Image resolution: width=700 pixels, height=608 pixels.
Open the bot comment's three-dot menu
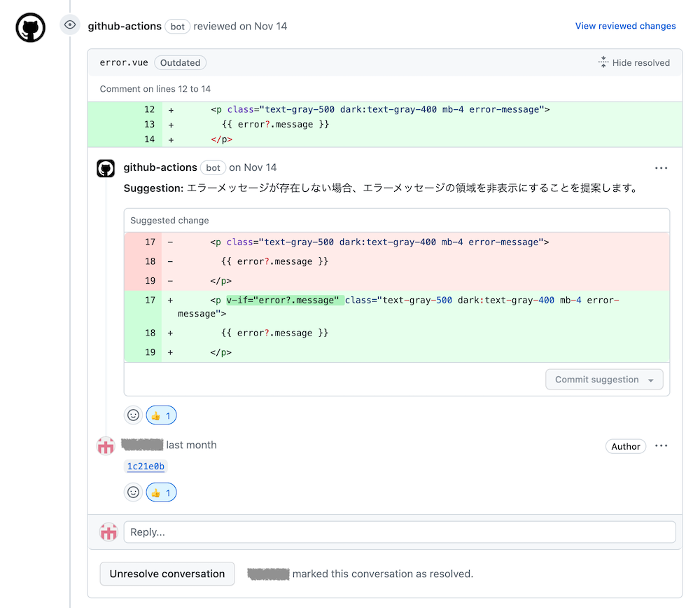[x=661, y=168]
